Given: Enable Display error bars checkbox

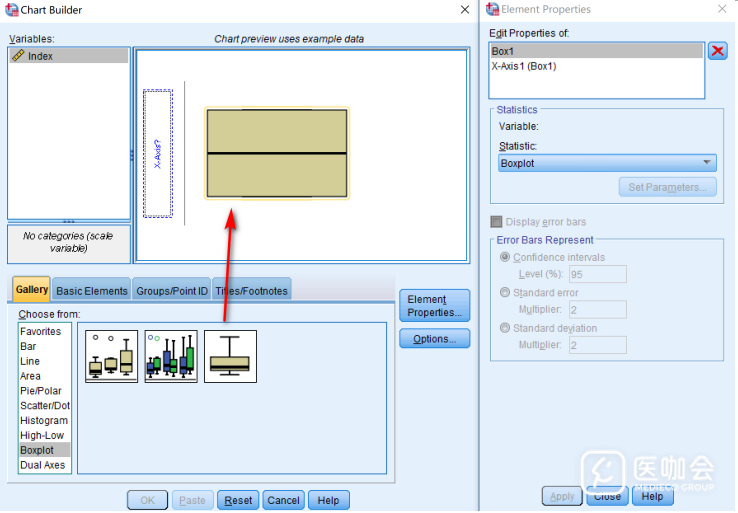Looking at the screenshot, I should click(x=496, y=222).
